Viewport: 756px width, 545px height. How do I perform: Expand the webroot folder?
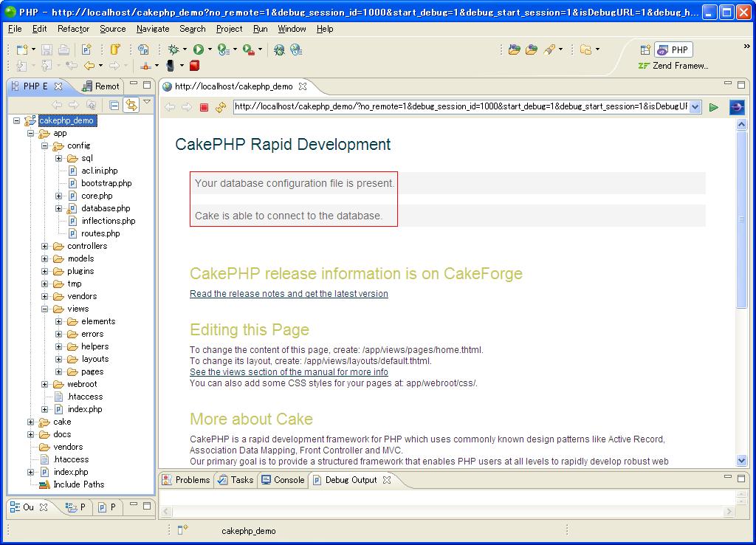(45, 384)
